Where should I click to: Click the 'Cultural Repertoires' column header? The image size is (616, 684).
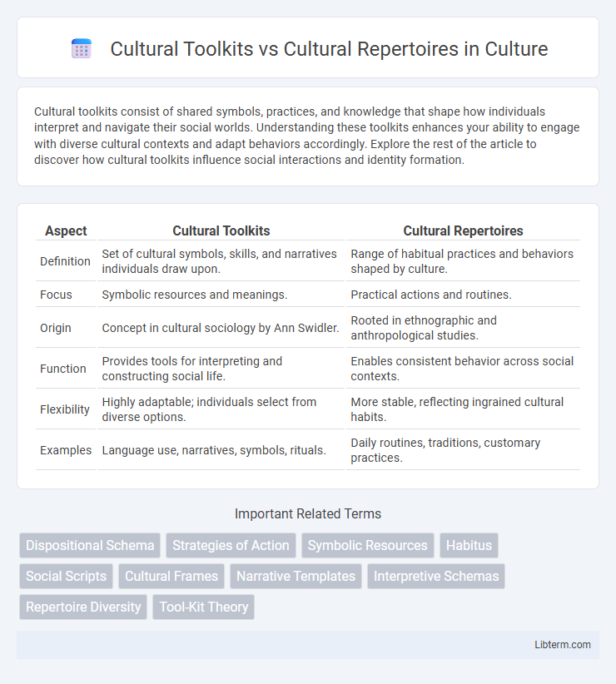[463, 230]
